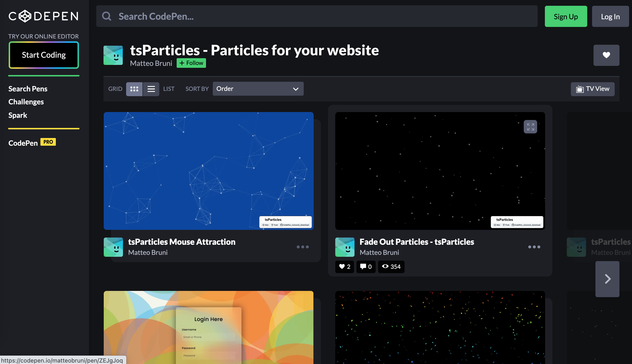Like Fade Out Particles pen heart
Image resolution: width=632 pixels, height=364 pixels.
(345, 266)
